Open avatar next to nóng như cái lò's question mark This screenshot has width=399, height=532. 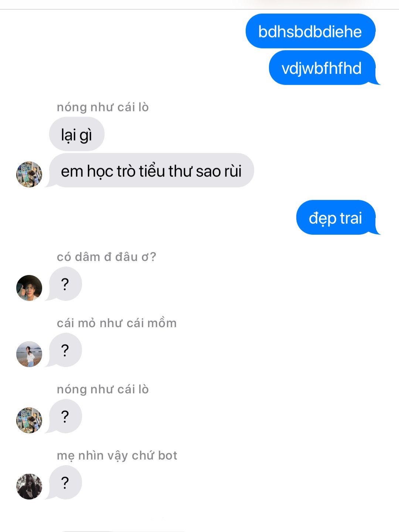click(x=29, y=420)
